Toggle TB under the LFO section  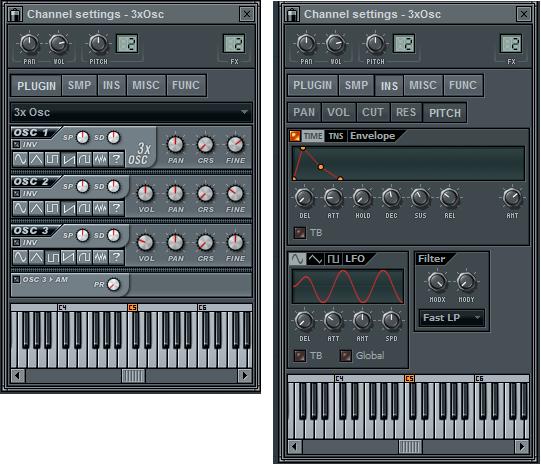[299, 356]
